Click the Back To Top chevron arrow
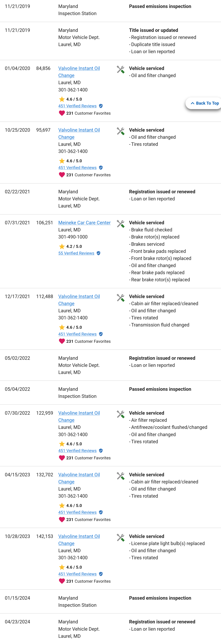The image size is (221, 644). [x=192, y=103]
